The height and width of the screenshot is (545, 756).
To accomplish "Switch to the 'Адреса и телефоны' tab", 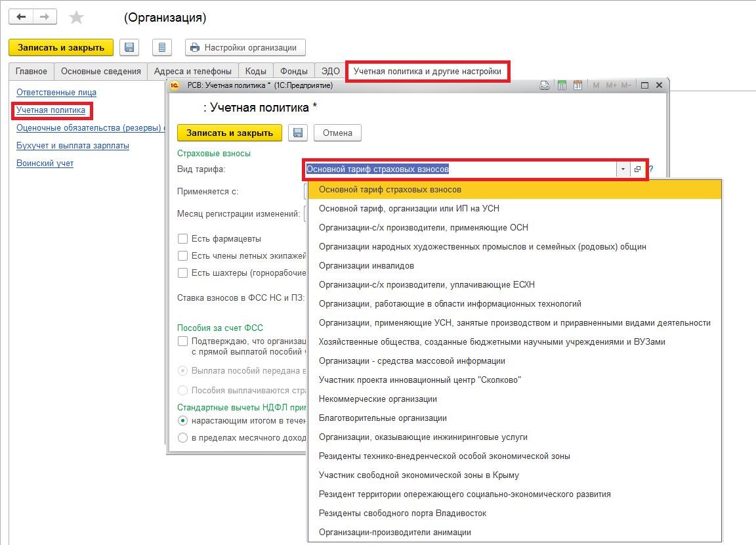I will [192, 71].
